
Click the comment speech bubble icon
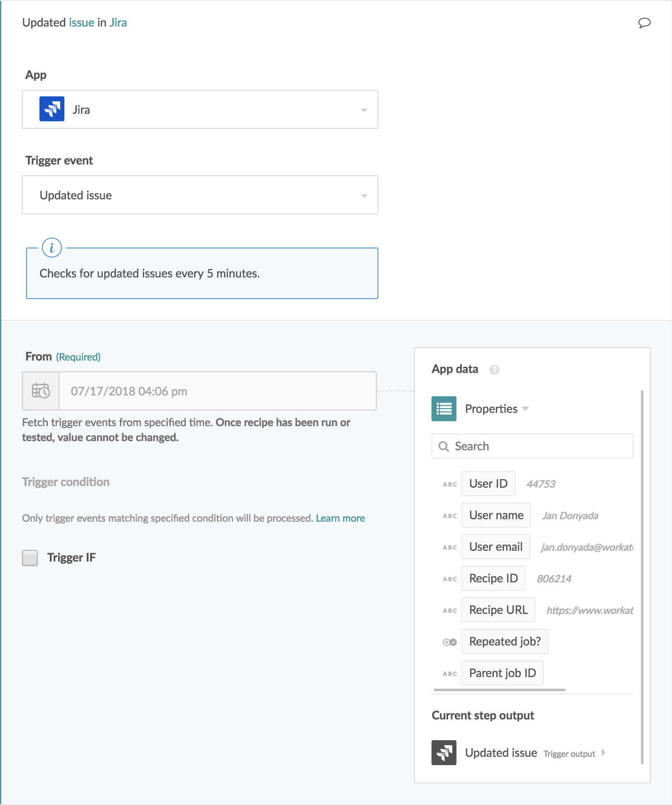click(x=644, y=22)
